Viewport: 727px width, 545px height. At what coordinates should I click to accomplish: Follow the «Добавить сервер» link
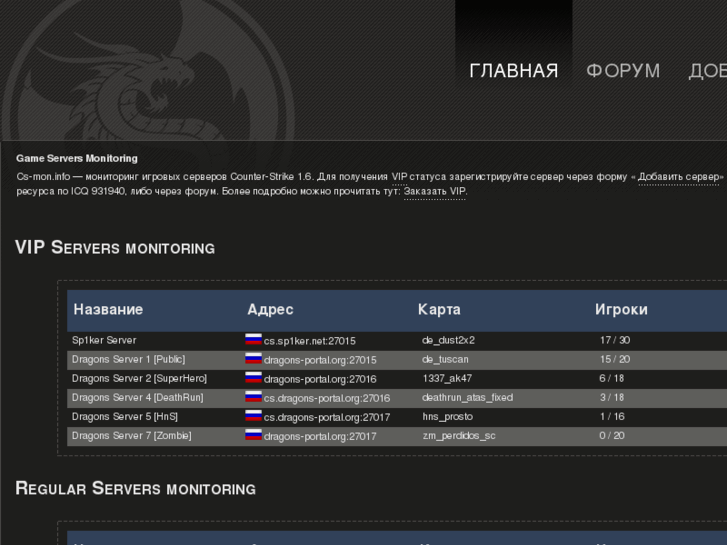pyautogui.click(x=679, y=177)
